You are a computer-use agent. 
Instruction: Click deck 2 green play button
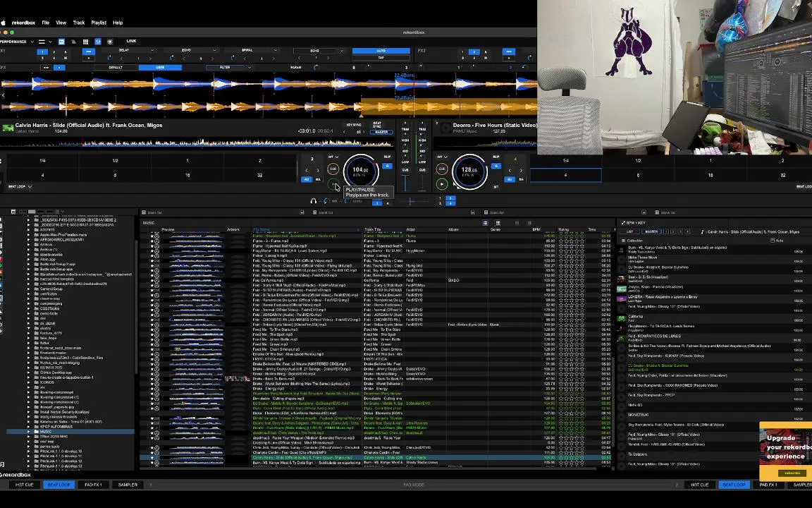441,183
